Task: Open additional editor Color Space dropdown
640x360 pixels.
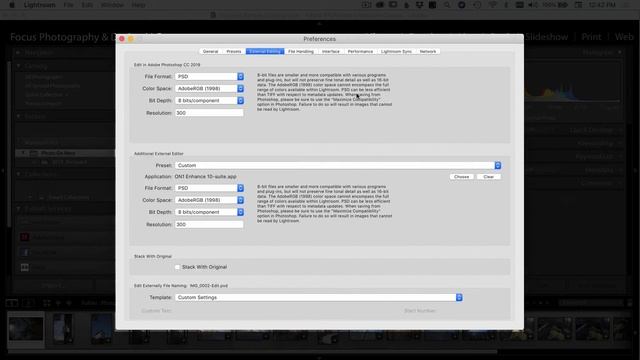Action: pyautogui.click(x=209, y=200)
